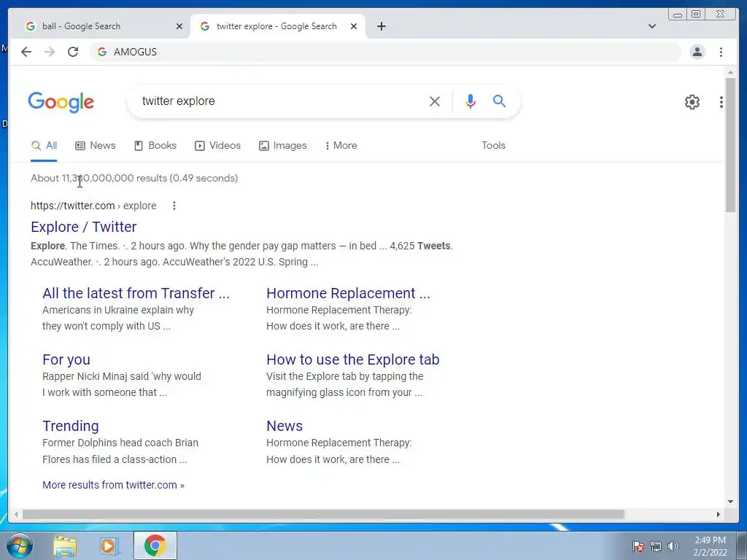
Task: Submit search with the magnifying glass icon
Action: (499, 101)
